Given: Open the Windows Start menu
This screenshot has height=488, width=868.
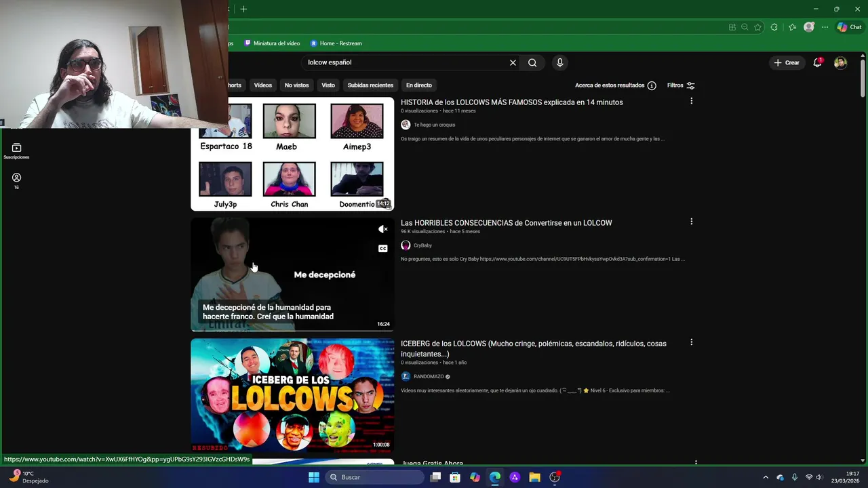Looking at the screenshot, I should (314, 477).
